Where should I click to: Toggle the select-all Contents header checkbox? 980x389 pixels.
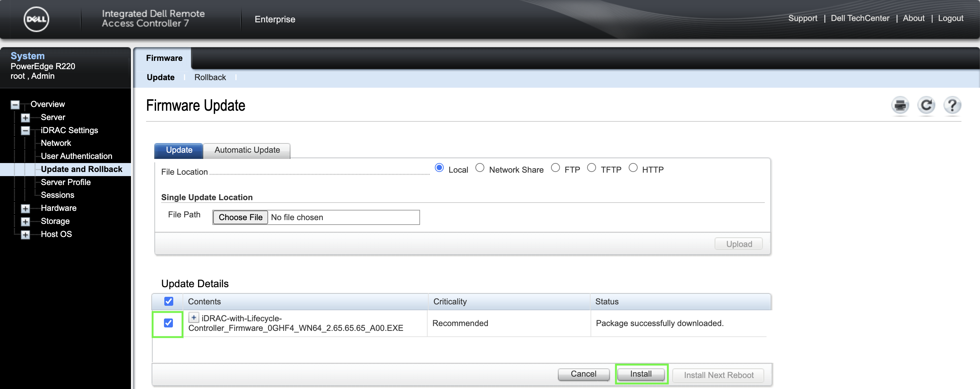click(x=168, y=301)
